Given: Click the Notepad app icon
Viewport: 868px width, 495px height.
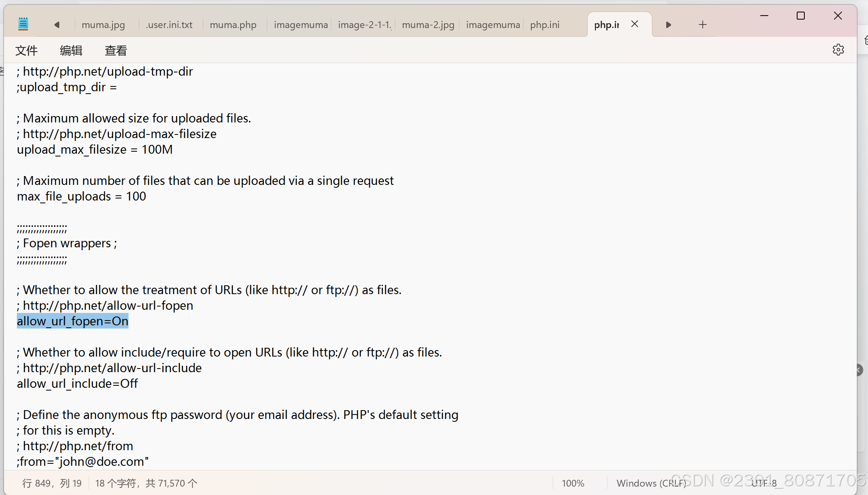Looking at the screenshot, I should tap(23, 24).
